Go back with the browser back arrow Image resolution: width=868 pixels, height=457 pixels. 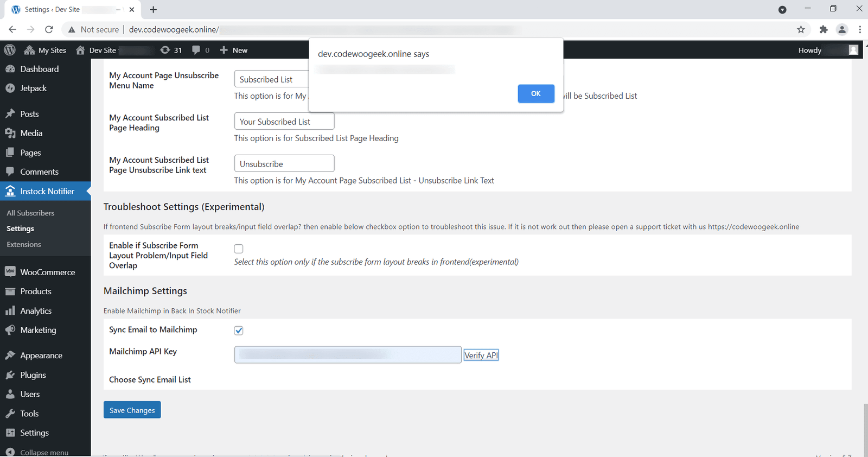12,29
